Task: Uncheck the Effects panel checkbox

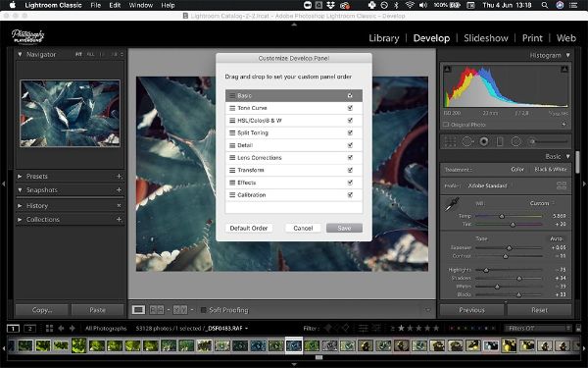Action: pos(350,183)
